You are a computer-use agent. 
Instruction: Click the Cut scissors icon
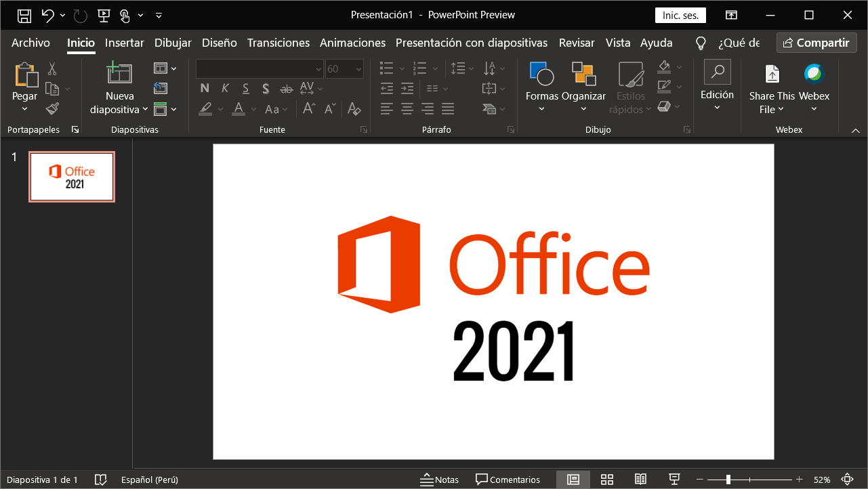52,69
